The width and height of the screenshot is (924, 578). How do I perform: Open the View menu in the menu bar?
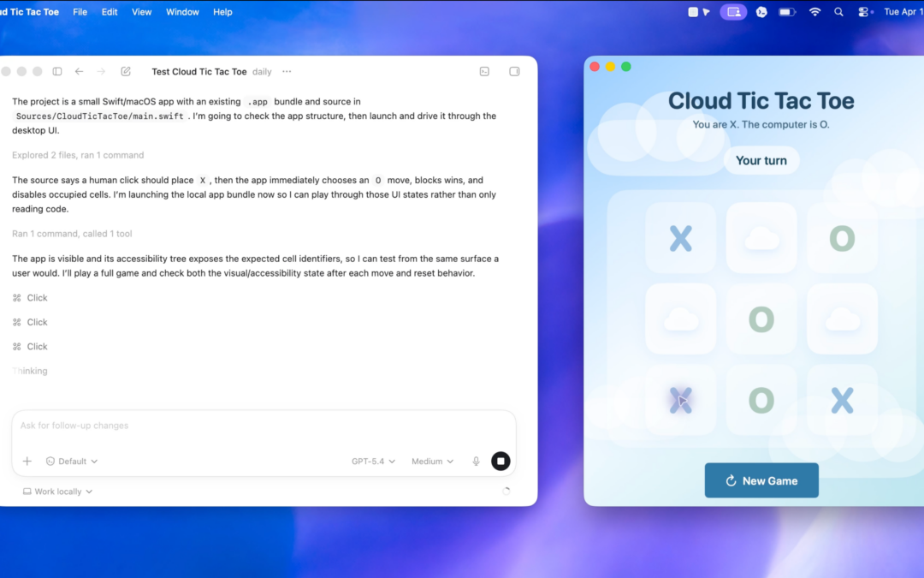[x=141, y=11]
